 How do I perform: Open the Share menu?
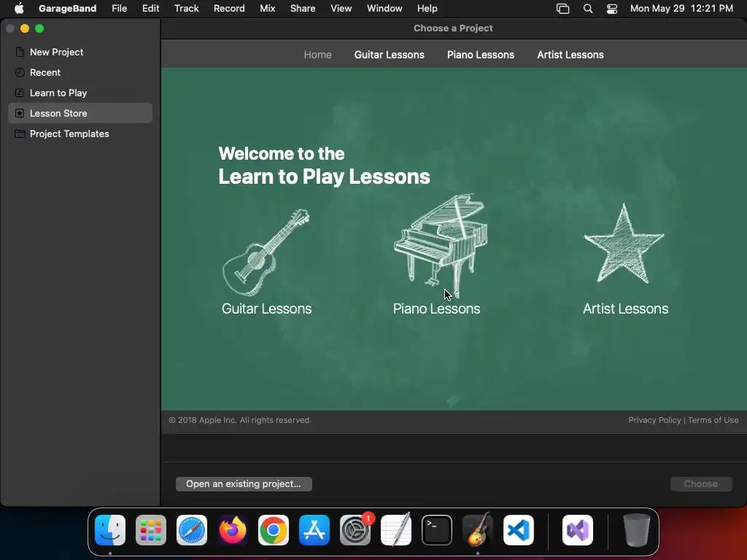303,9
